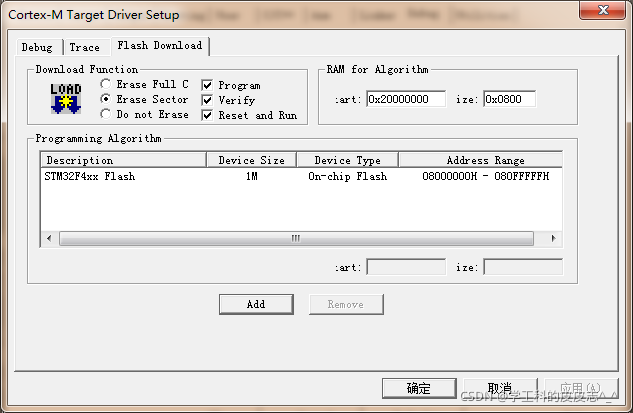633x413 pixels.
Task: Click the 1M device size cell
Action: (252, 176)
